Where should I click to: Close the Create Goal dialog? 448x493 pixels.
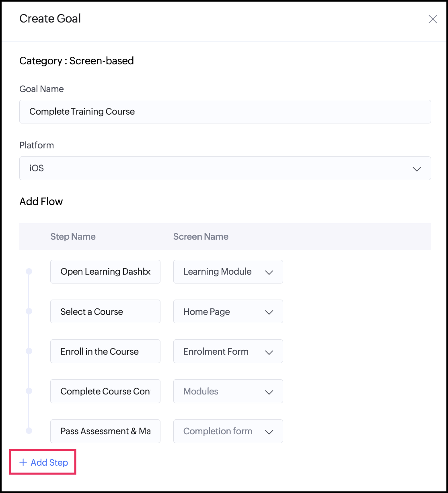(x=433, y=19)
